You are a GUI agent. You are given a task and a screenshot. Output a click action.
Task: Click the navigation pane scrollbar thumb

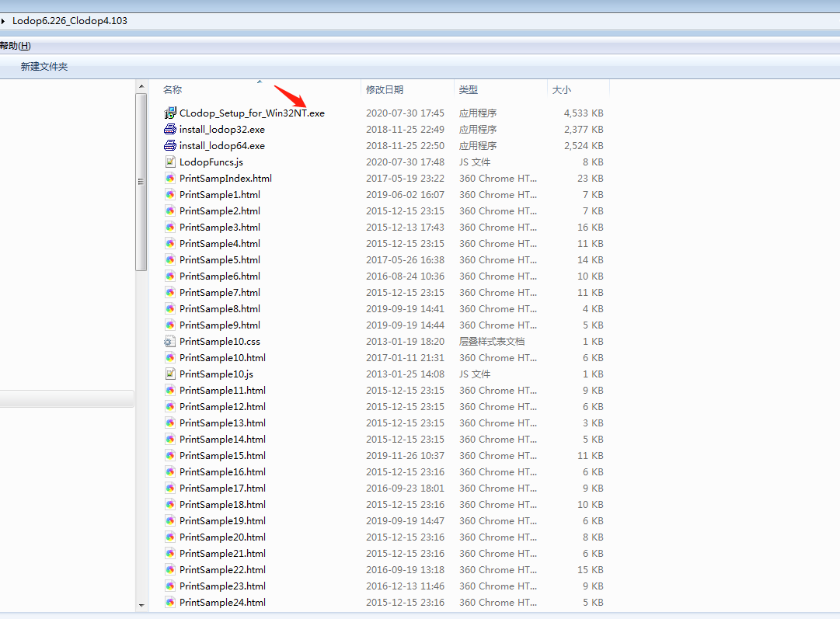141,182
